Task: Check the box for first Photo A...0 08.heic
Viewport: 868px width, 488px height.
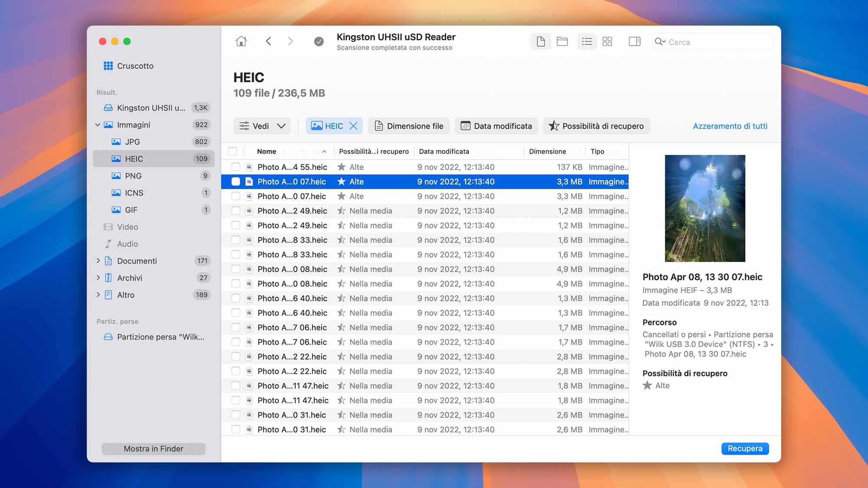Action: (x=236, y=269)
